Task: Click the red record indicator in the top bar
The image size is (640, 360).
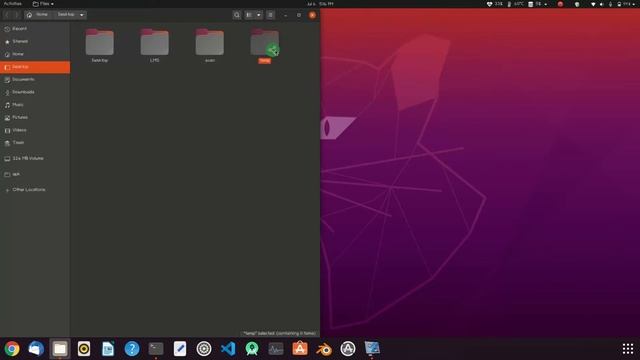Action: [x=560, y=4]
